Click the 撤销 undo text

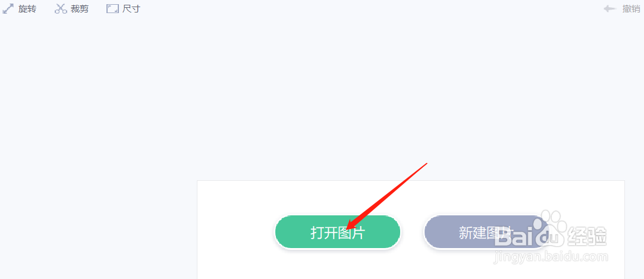pyautogui.click(x=631, y=9)
